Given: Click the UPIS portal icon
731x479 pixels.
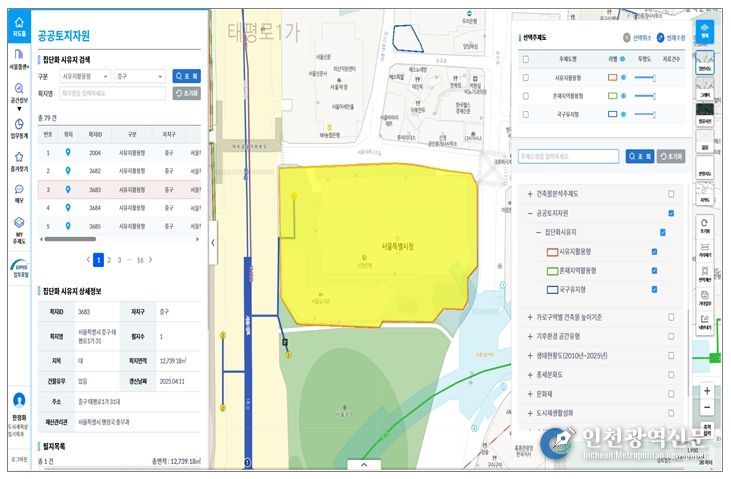Looking at the screenshot, I should tap(18, 268).
